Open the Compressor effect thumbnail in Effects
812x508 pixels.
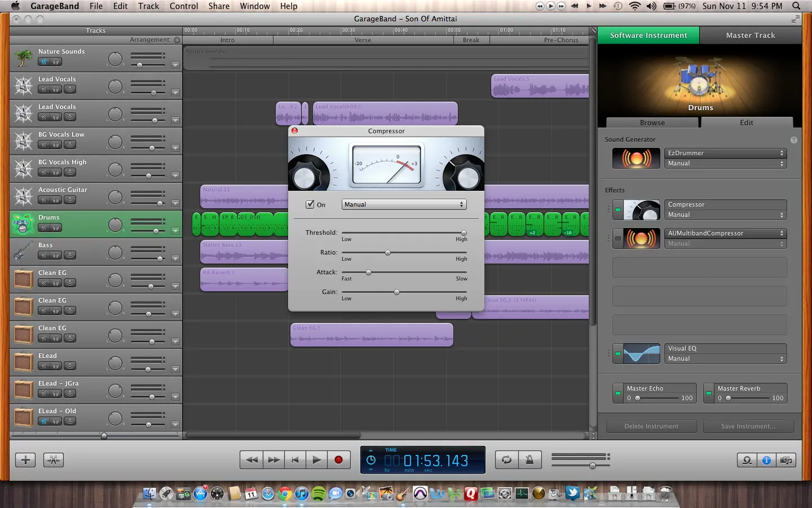coord(642,209)
